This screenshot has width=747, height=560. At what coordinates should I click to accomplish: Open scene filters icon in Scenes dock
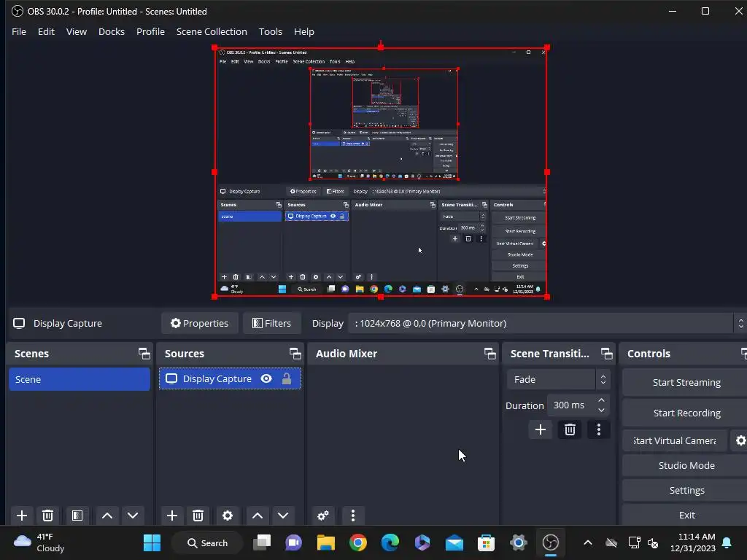pos(77,516)
